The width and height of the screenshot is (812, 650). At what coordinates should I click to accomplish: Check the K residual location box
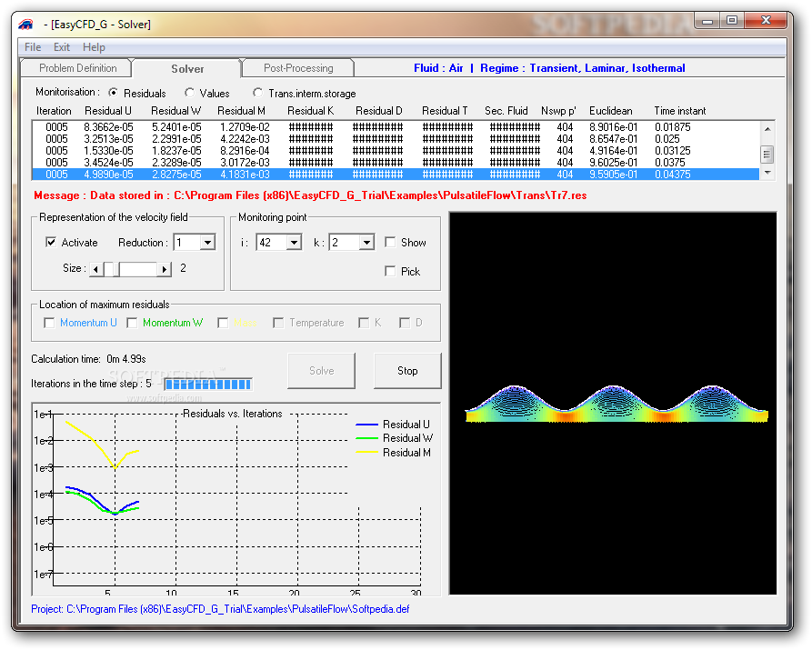point(364,323)
